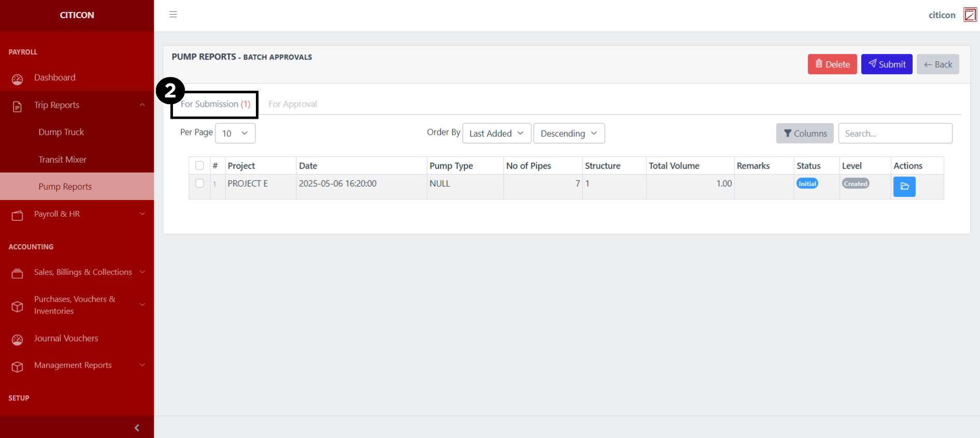Click the Search input field

point(895,134)
